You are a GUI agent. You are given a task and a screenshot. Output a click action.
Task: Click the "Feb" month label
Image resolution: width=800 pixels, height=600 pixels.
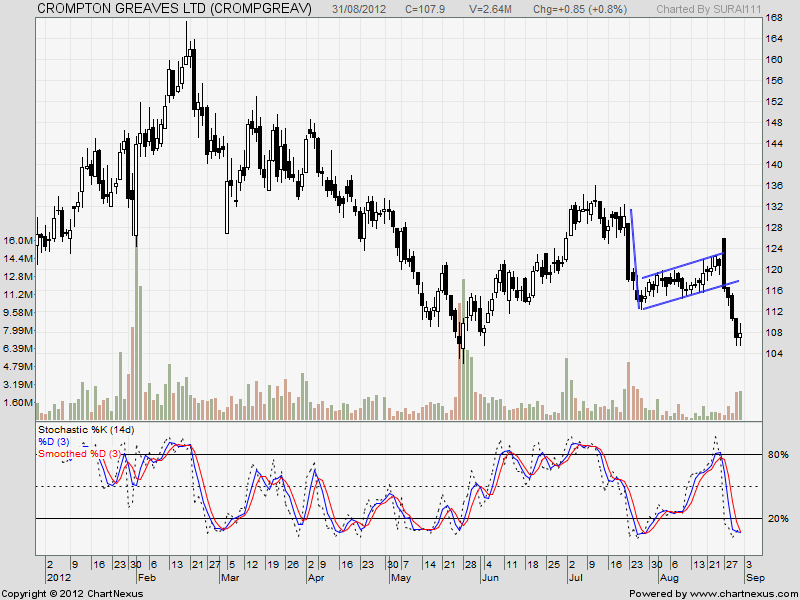click(x=147, y=578)
